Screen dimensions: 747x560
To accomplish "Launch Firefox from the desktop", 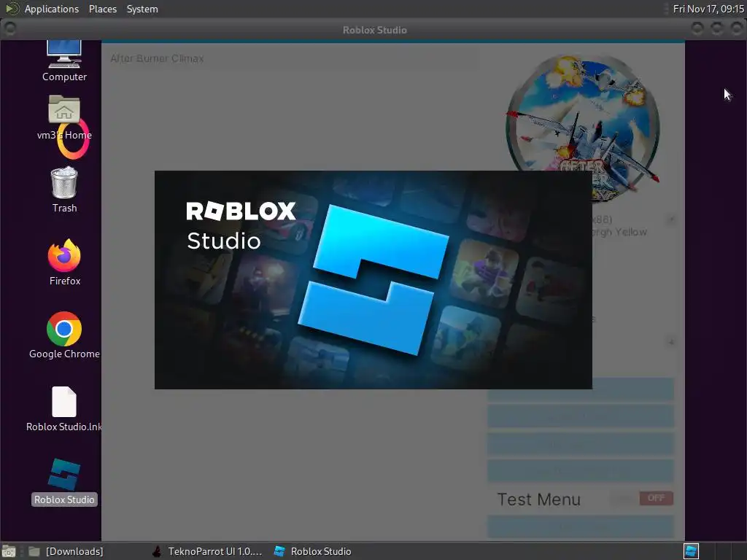I will pyautogui.click(x=64, y=262).
